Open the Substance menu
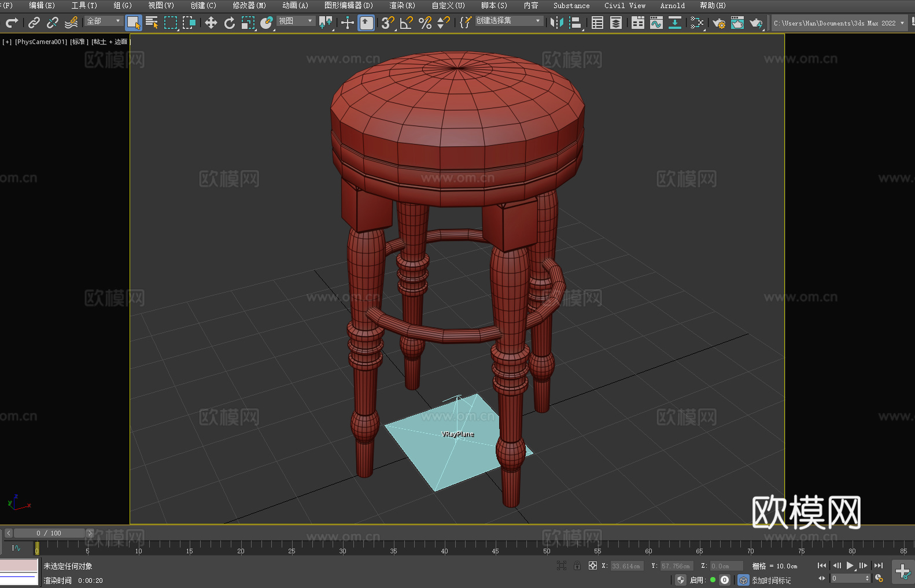Screen dimensions: 915x588 click(x=571, y=5)
